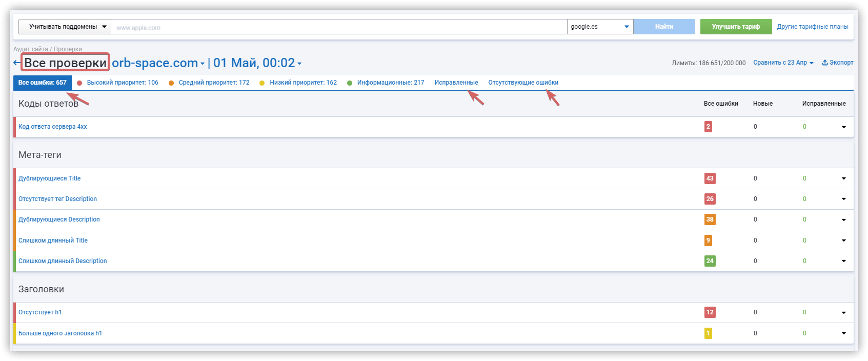Image resolution: width=868 pixels, height=361 pixels.
Task: Click the back arrow icon before 'Все проверки'
Action: 17,63
